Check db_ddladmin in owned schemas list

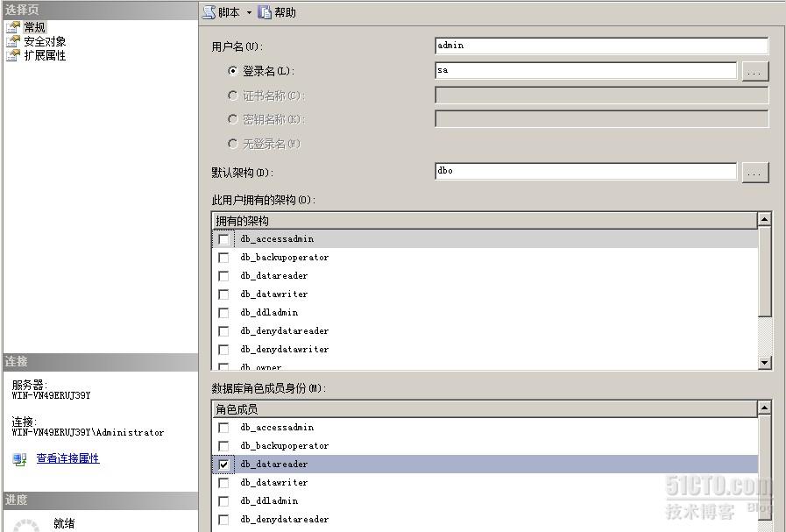[x=223, y=313]
